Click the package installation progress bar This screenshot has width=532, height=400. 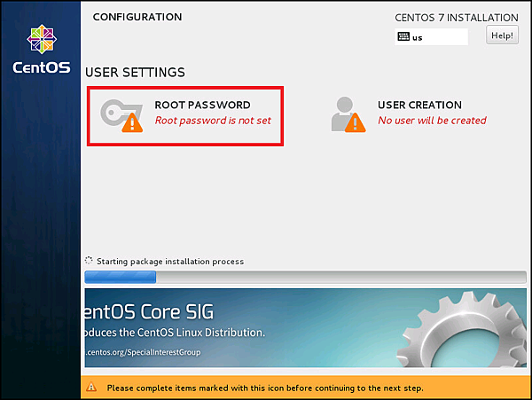tap(301, 277)
